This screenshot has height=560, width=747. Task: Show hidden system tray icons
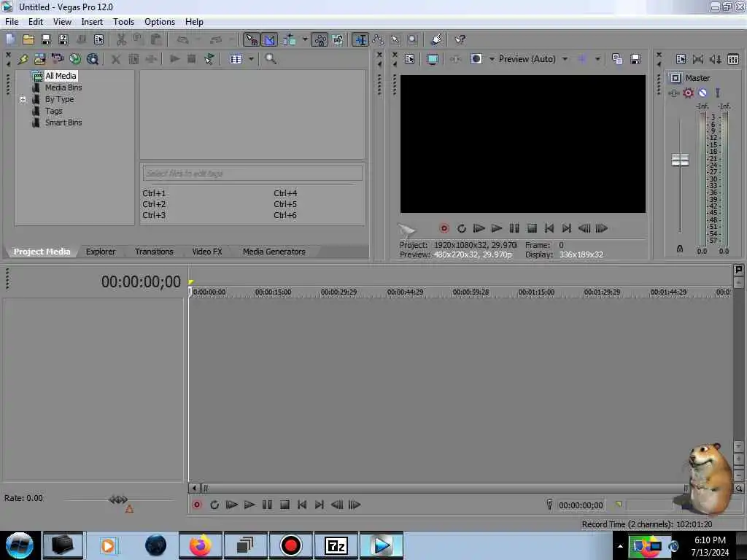pos(620,546)
